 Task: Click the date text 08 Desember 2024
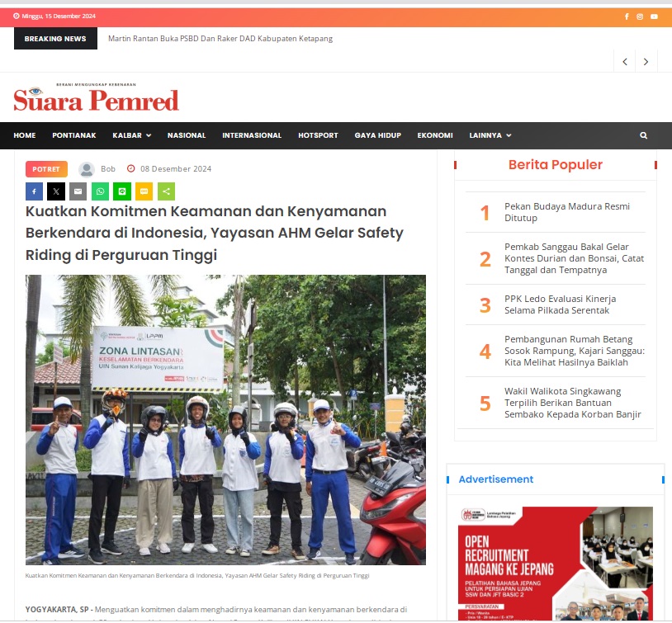point(176,169)
